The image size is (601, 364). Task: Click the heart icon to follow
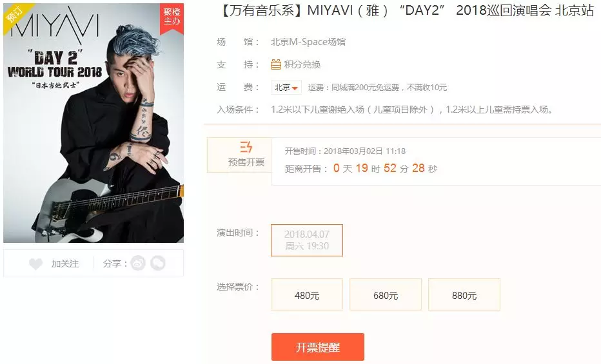pyautogui.click(x=36, y=263)
